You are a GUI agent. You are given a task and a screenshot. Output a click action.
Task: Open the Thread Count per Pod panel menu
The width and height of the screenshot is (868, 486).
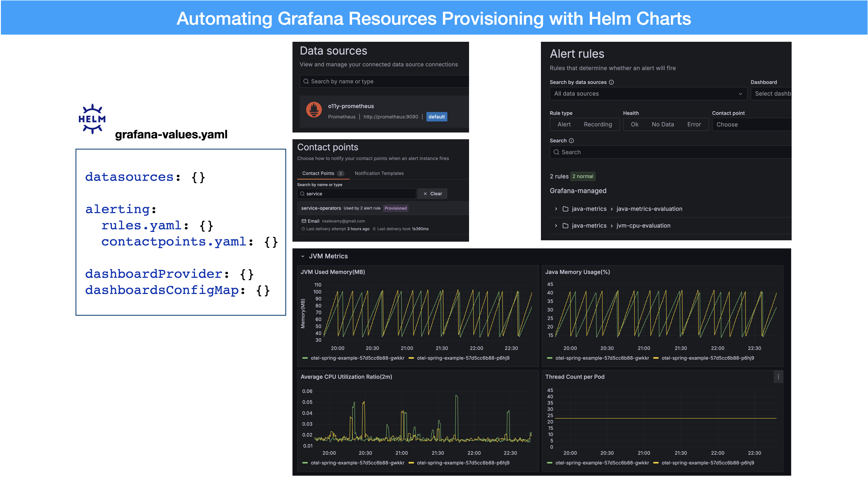point(778,377)
